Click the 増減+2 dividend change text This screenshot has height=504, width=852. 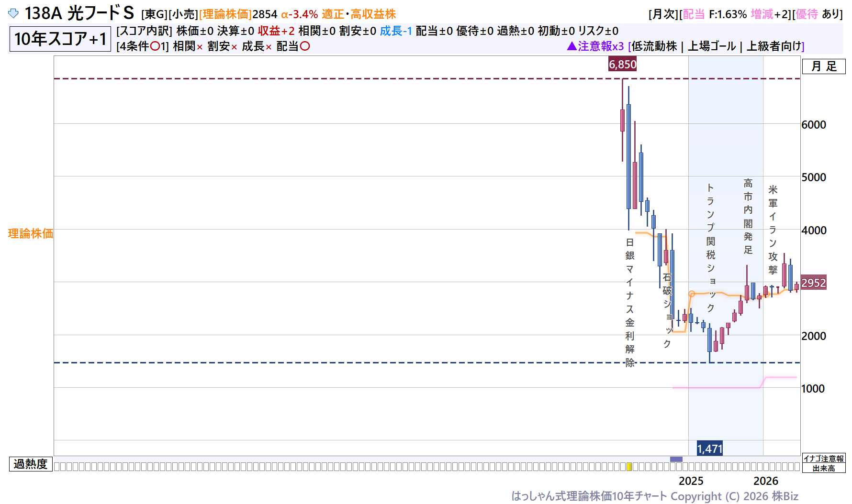tap(771, 14)
